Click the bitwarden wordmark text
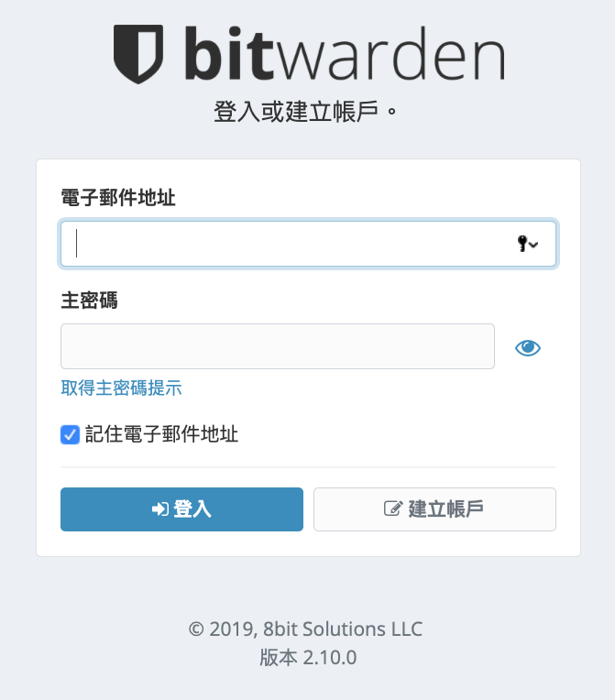The image size is (615, 700). click(x=345, y=53)
